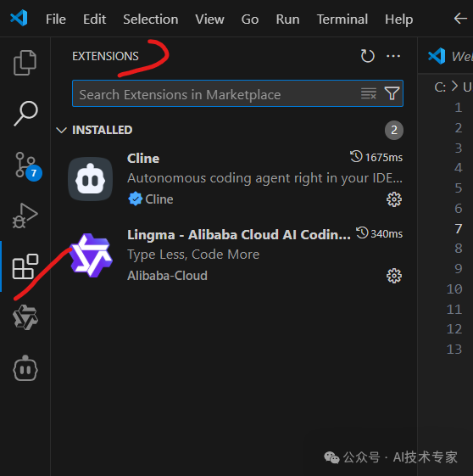Open the Search view in activity bar
This screenshot has height=476, width=473.
[25, 113]
